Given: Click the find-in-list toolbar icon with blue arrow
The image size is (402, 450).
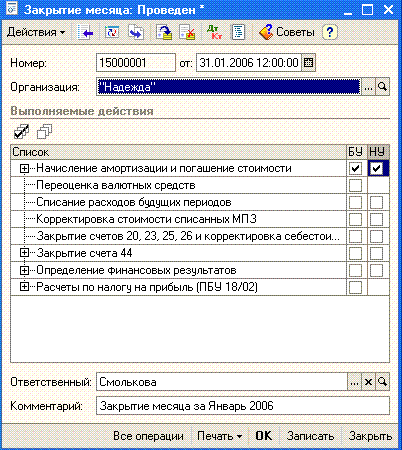Looking at the screenshot, I should pos(86,32).
